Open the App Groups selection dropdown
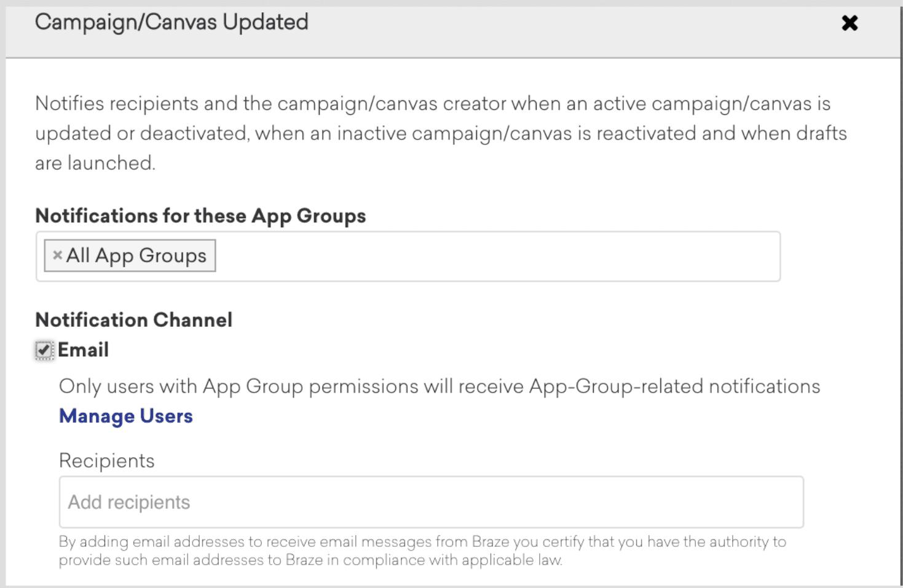The height and width of the screenshot is (588, 903). pos(492,256)
